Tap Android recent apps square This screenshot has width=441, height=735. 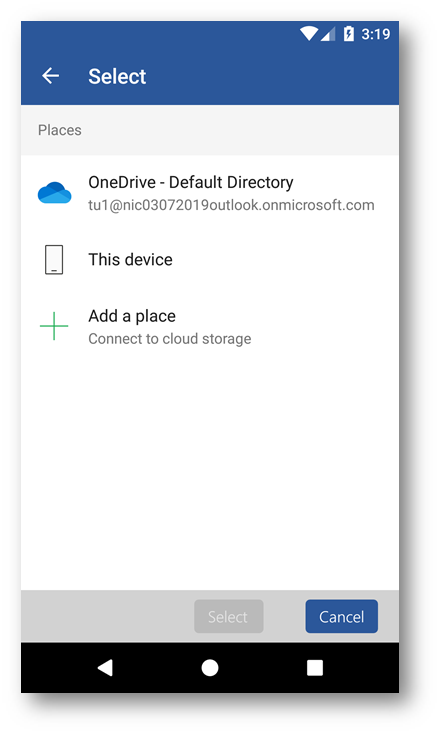314,668
